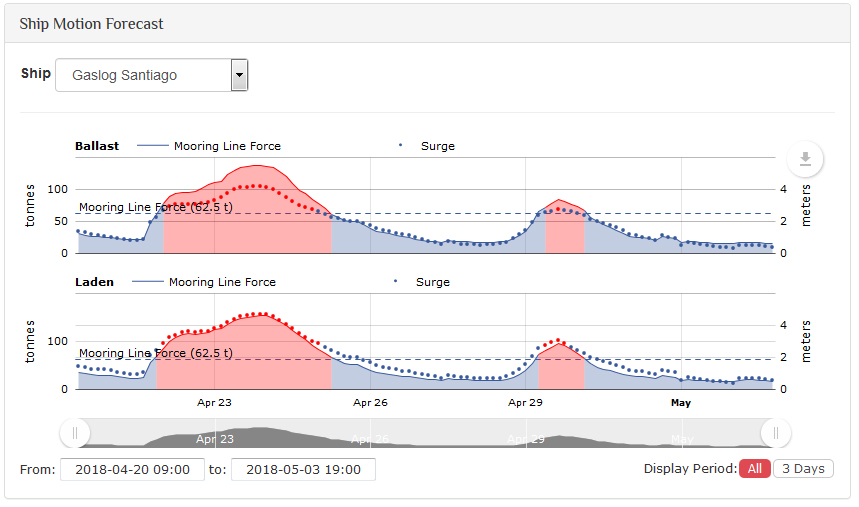This screenshot has width=859, height=507.
Task: Grab the left range navigator handle
Action: coord(75,434)
